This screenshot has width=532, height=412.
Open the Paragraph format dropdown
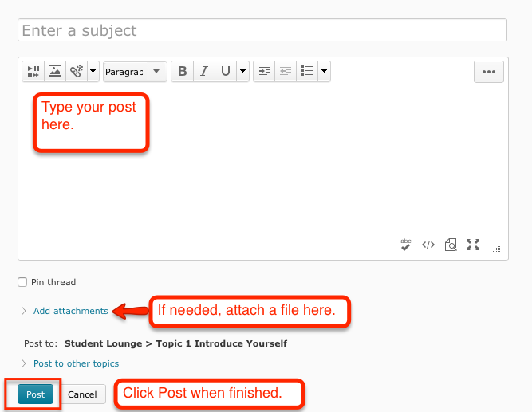(x=135, y=72)
